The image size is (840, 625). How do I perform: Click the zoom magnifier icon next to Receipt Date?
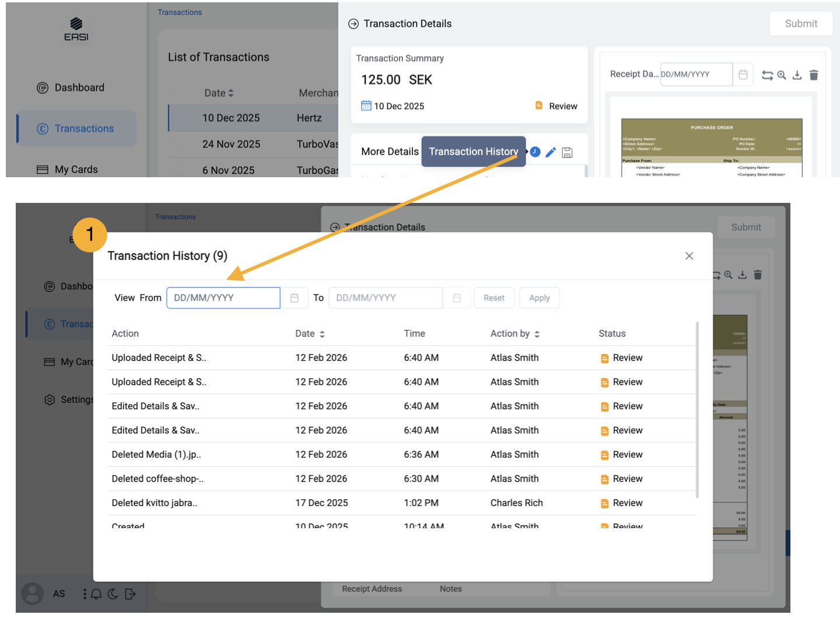[x=782, y=75]
